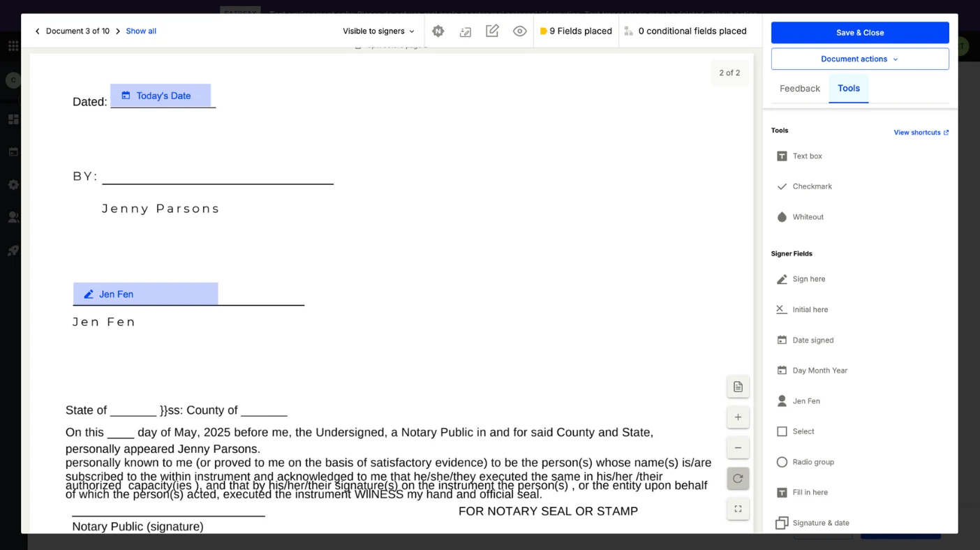Open the Document actions dropdown

click(860, 59)
